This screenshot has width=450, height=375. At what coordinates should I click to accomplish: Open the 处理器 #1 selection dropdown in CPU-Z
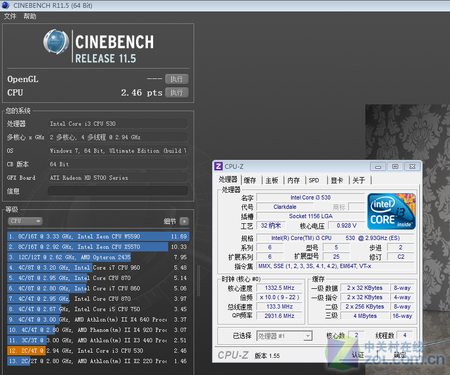pos(284,336)
